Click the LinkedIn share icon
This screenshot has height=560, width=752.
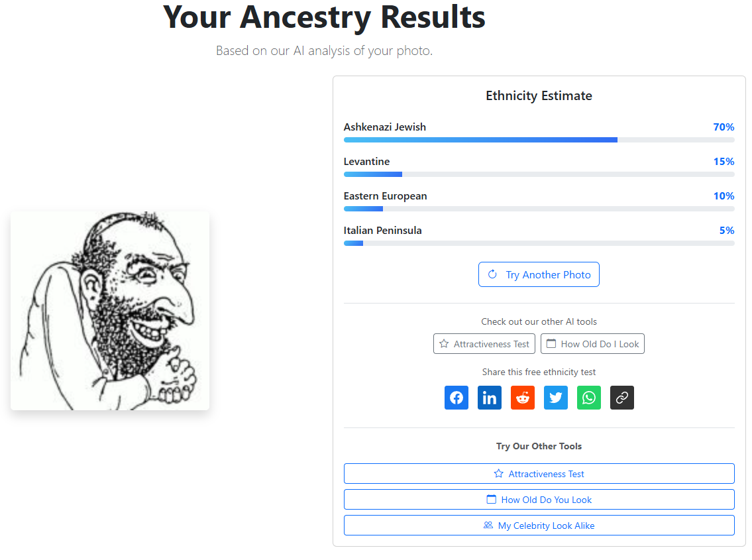(490, 398)
